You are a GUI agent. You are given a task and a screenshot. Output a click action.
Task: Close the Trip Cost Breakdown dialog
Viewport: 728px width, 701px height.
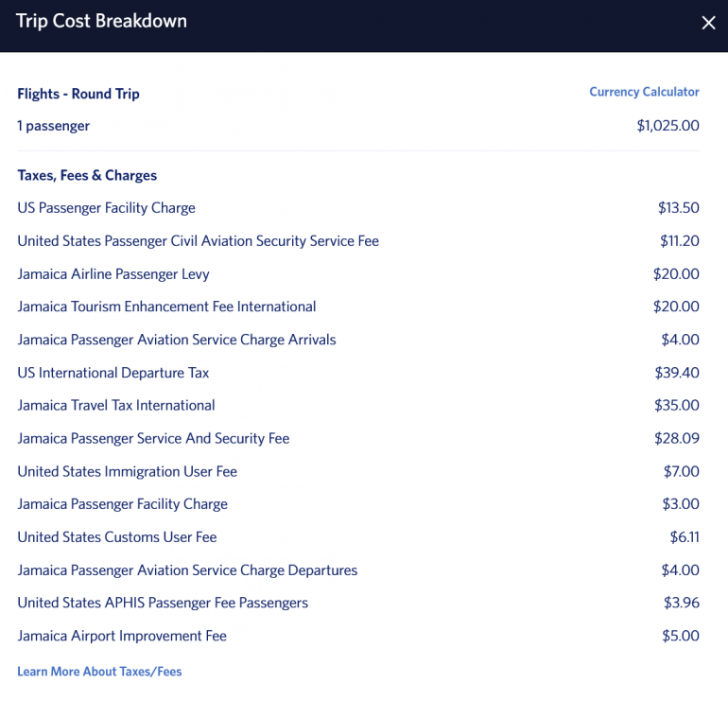708,23
